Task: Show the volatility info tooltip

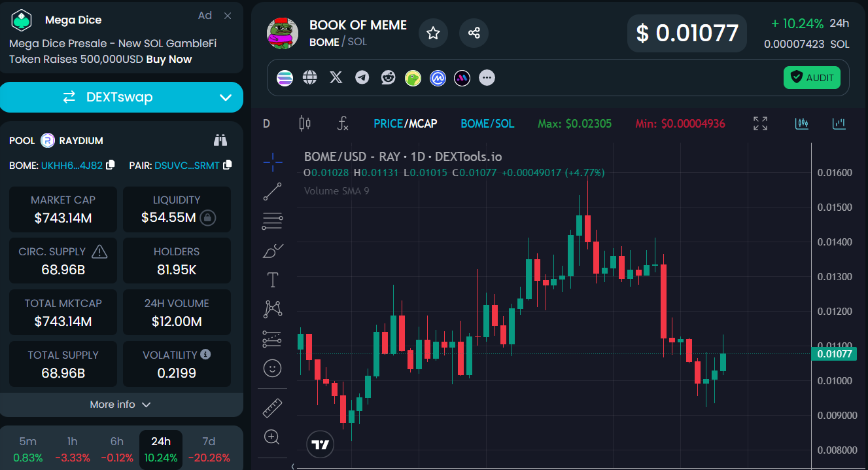Action: point(205,354)
